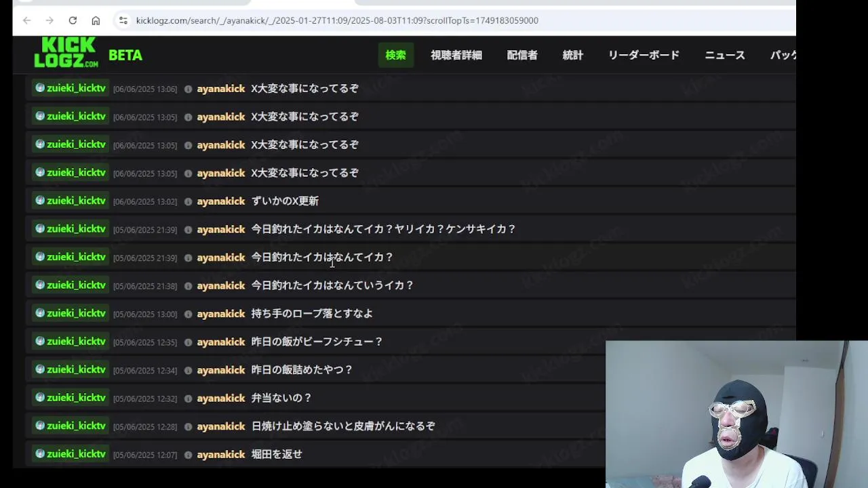Go back using the browser back arrow

click(x=26, y=20)
